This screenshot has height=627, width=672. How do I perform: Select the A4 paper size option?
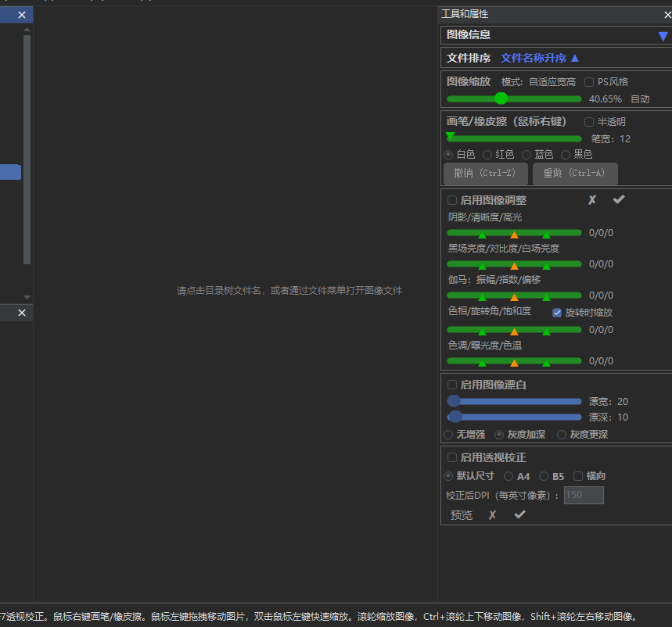pos(508,475)
